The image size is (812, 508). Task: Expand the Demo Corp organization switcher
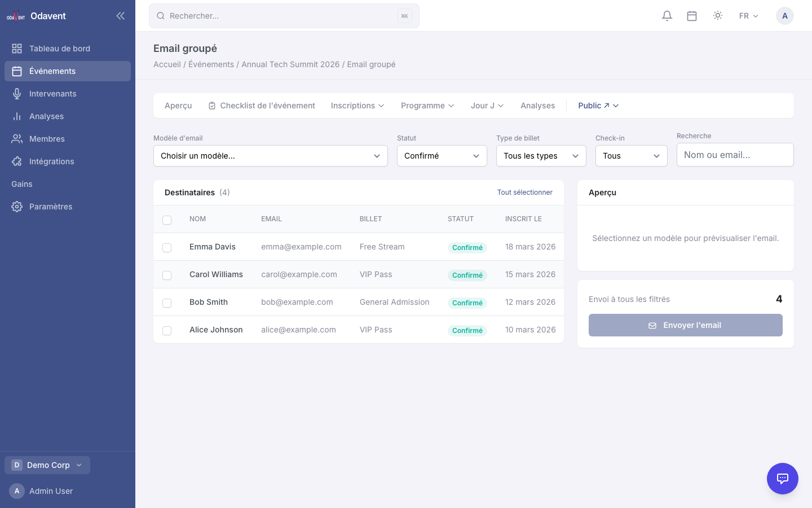pyautogui.click(x=47, y=465)
